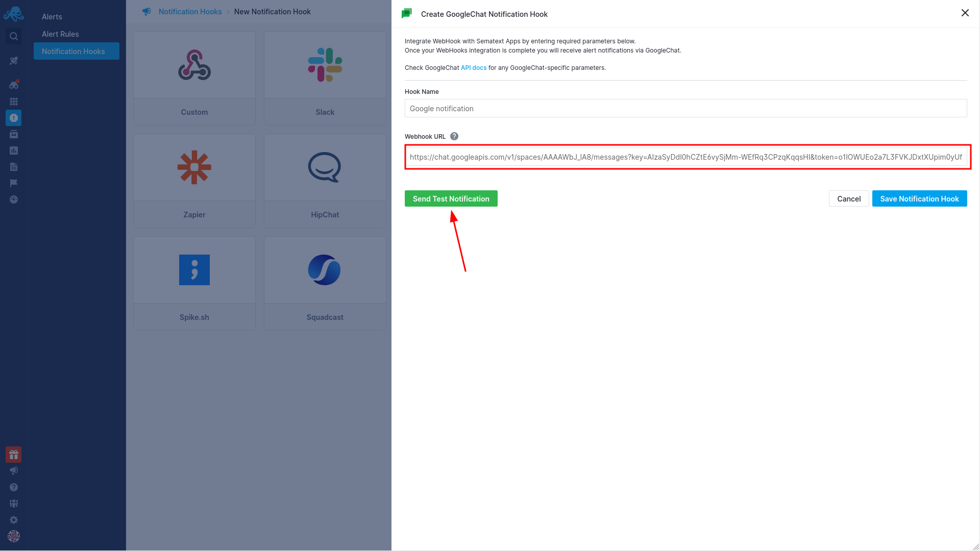The image size is (980, 551).
Task: Click the apps grid icon in sidebar
Action: pyautogui.click(x=14, y=102)
